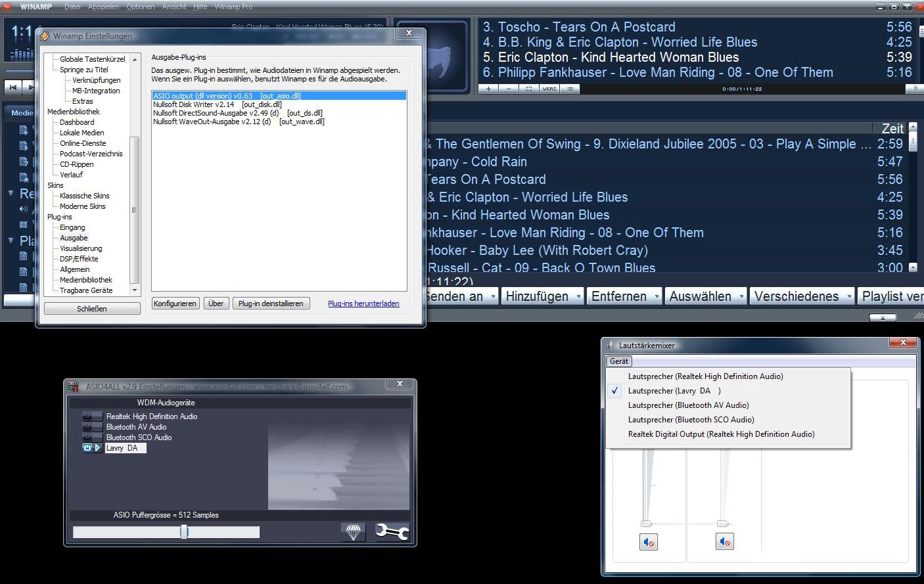Click the minus remove button in playlist editor
Screen dimensions: 924x584
509,89
